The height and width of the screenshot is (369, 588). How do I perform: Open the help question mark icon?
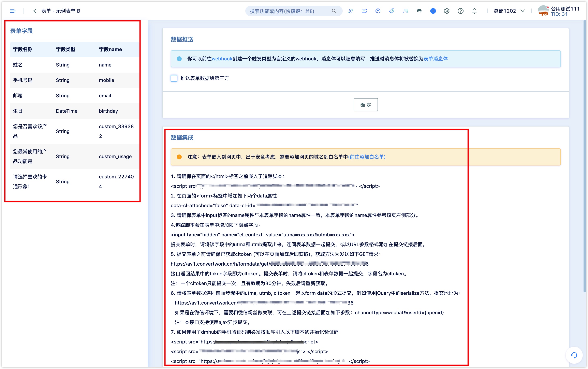coord(461,11)
